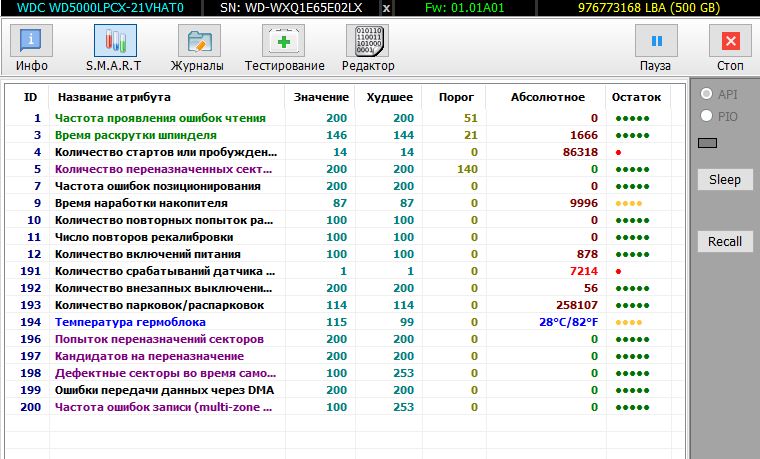
Task: Click the firmware label Fw: 01.01A01
Action: tap(464, 8)
